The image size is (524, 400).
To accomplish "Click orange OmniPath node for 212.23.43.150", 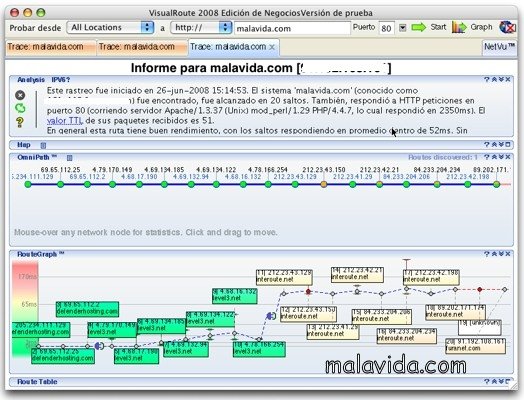I will click(x=323, y=184).
